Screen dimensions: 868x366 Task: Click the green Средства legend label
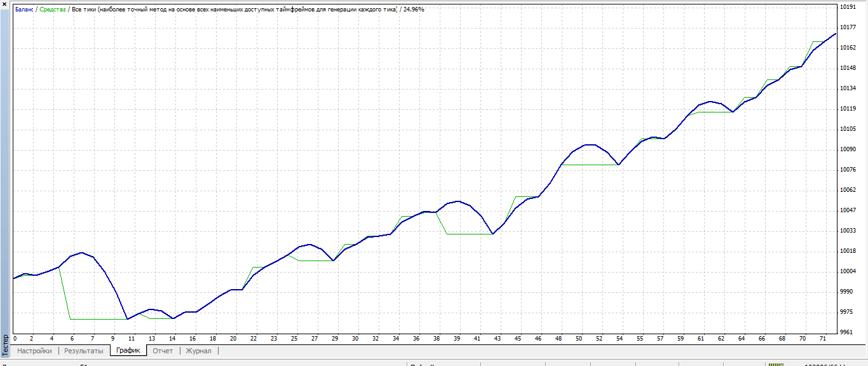[53, 10]
